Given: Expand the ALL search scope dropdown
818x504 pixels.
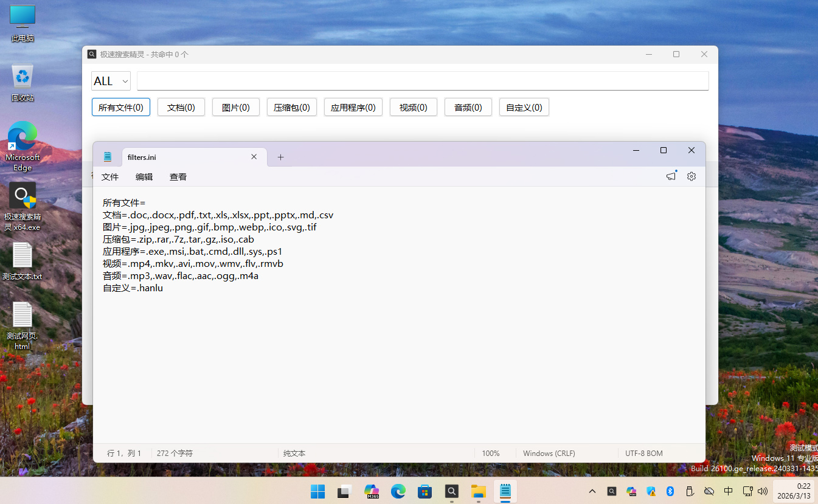Looking at the screenshot, I should coord(111,81).
